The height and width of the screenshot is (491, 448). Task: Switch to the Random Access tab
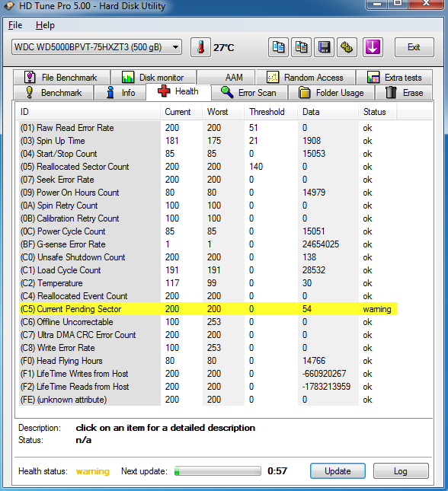point(306,78)
